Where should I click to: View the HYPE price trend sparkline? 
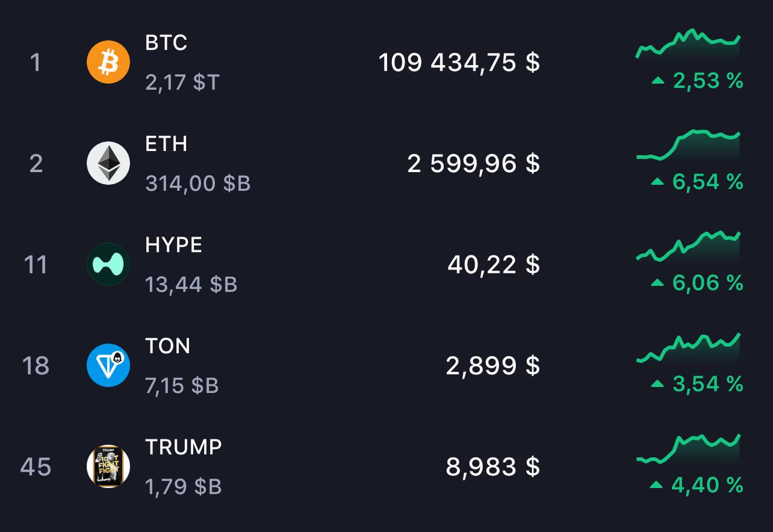click(688, 246)
